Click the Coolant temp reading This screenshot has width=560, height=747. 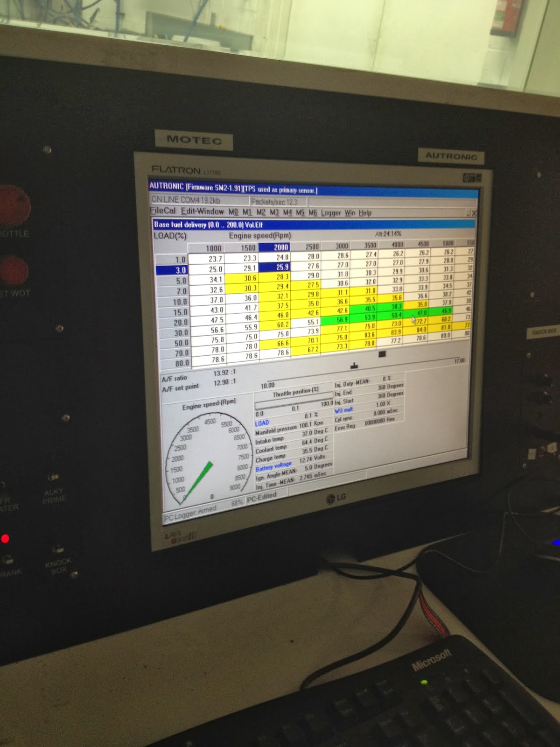click(291, 445)
